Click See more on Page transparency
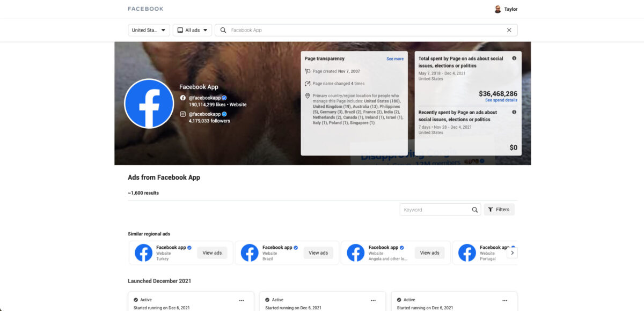 pos(395,58)
